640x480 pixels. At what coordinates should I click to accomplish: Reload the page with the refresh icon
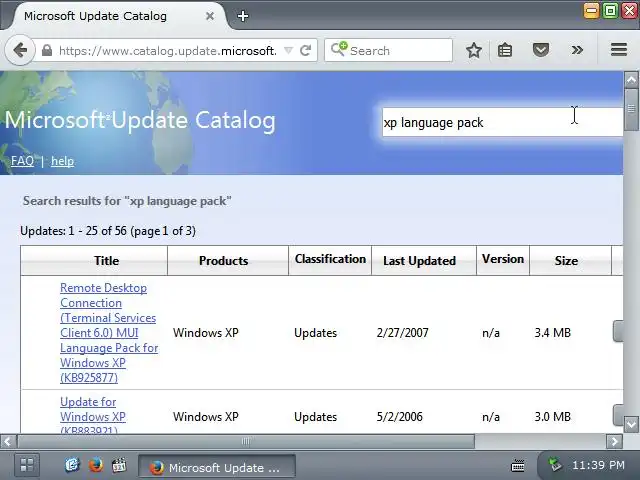click(x=305, y=51)
